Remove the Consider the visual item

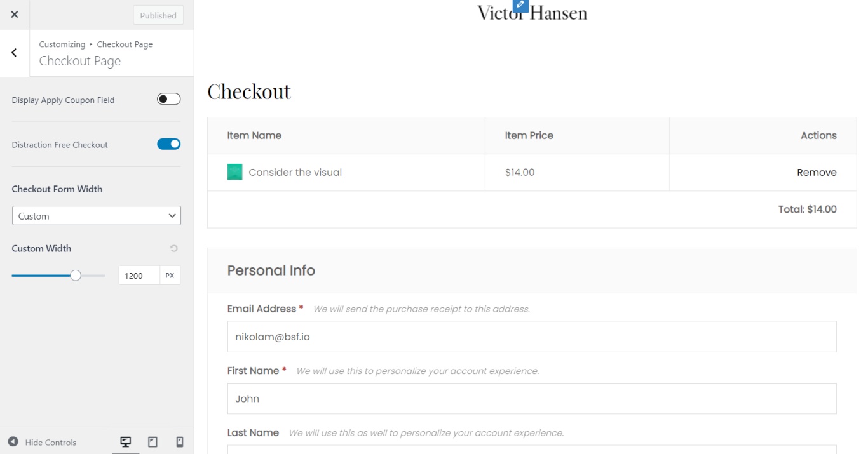817,172
